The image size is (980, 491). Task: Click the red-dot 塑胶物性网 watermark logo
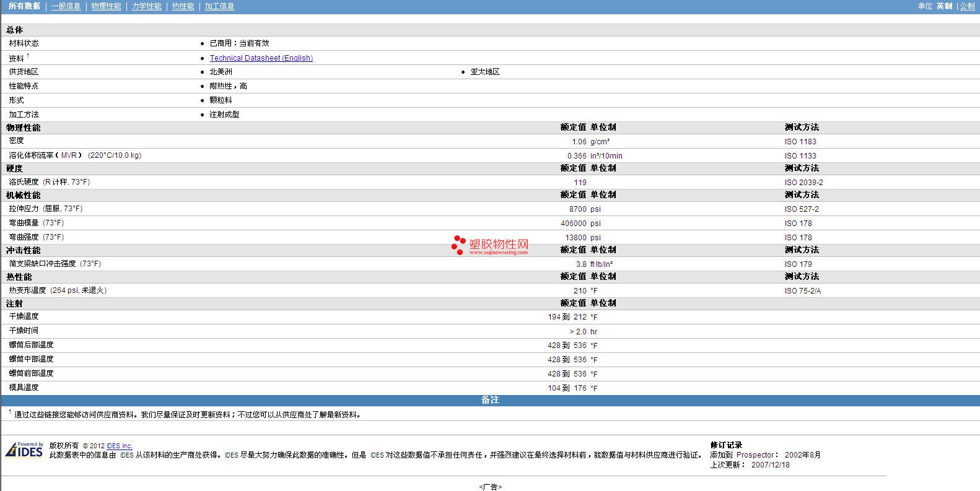point(490,245)
